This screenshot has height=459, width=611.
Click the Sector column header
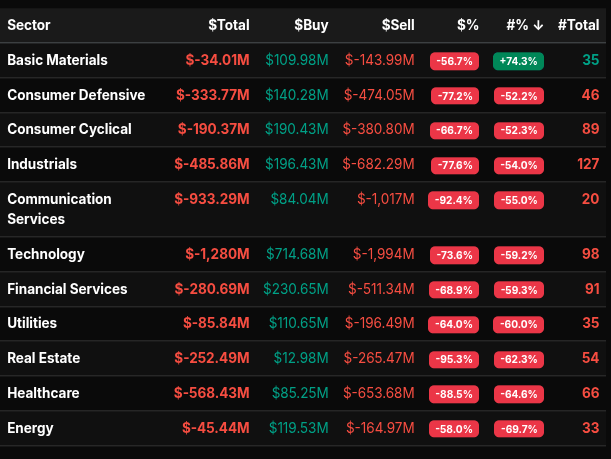click(29, 25)
